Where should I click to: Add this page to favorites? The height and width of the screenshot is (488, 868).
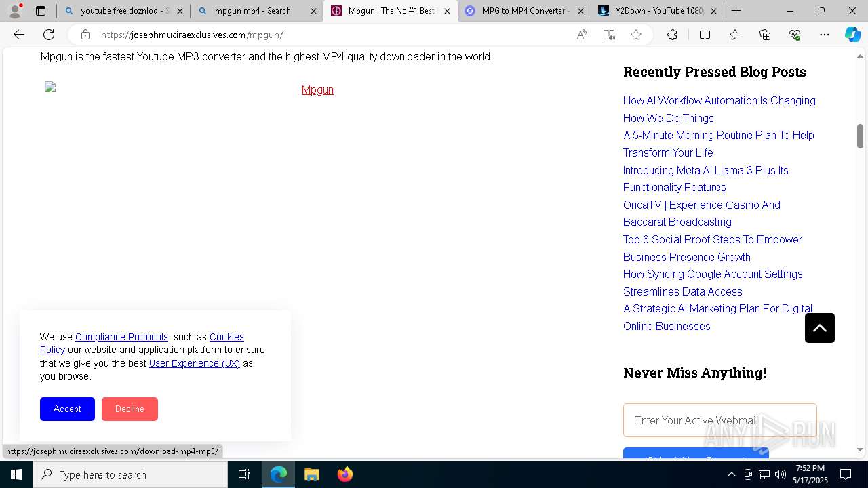[636, 35]
